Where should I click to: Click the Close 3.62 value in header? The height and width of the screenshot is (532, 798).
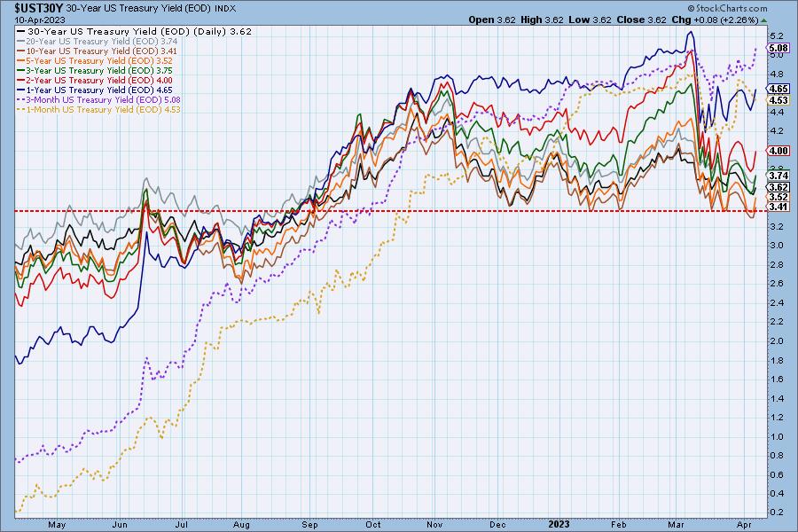(x=641, y=20)
